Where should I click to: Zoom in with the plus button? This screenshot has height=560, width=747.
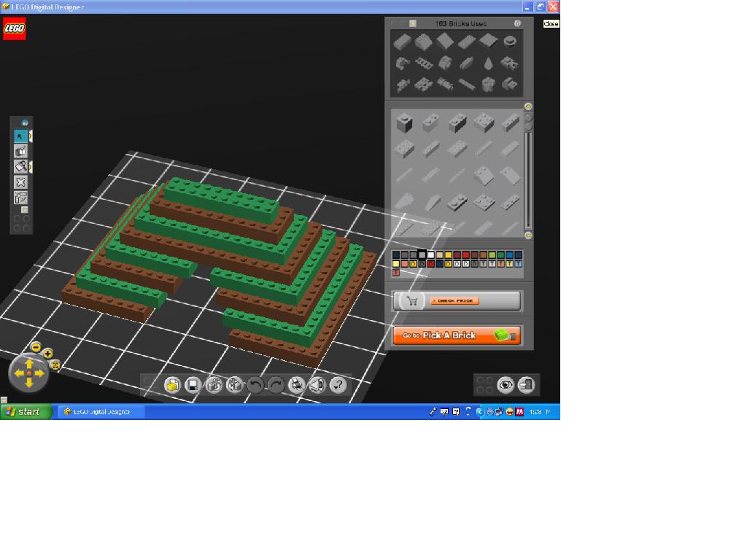tap(47, 354)
